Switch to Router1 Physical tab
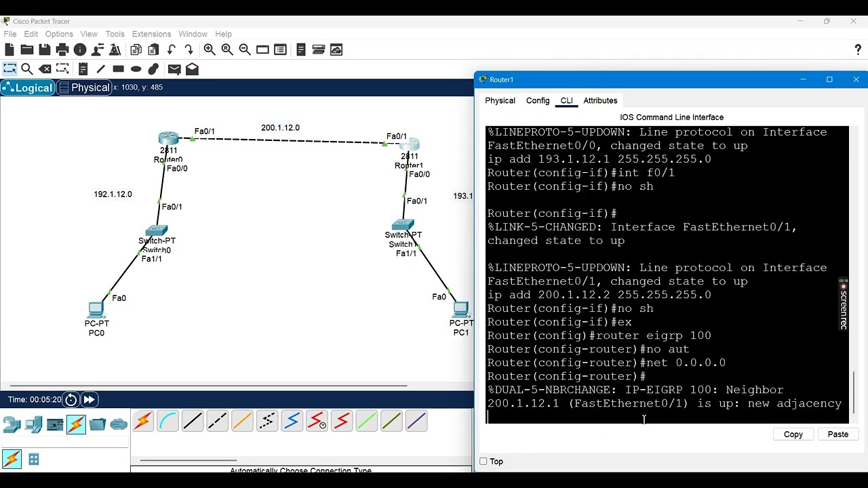The width and height of the screenshot is (868, 488). point(500,100)
